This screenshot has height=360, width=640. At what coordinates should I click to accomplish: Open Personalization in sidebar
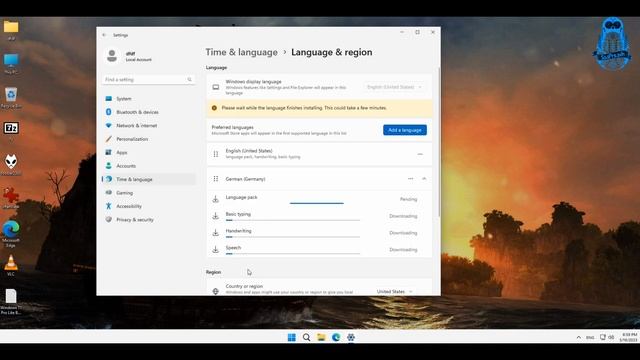coord(149,139)
